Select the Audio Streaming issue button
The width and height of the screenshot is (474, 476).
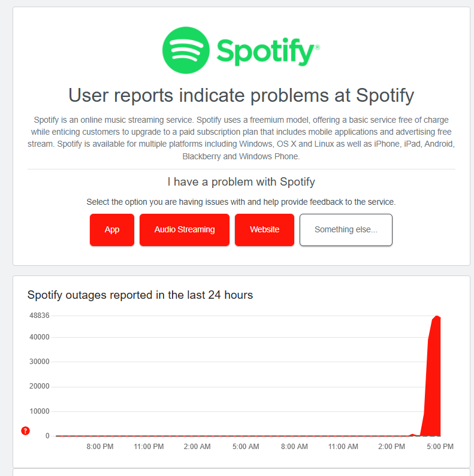point(185,229)
